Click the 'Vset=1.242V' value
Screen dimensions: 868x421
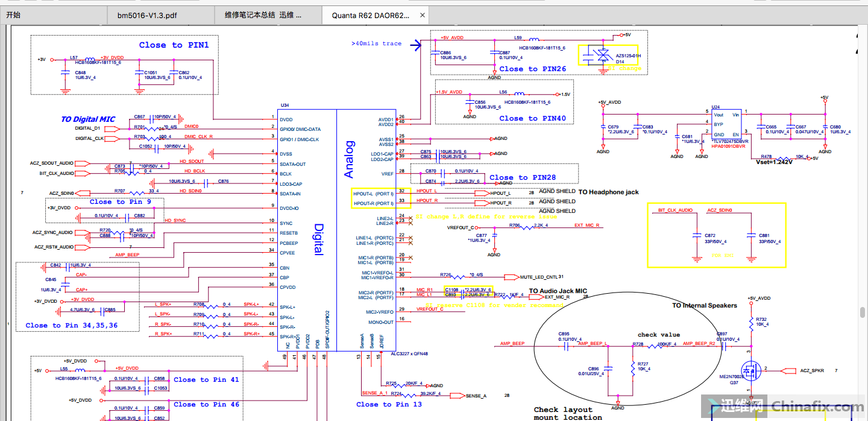[776, 162]
